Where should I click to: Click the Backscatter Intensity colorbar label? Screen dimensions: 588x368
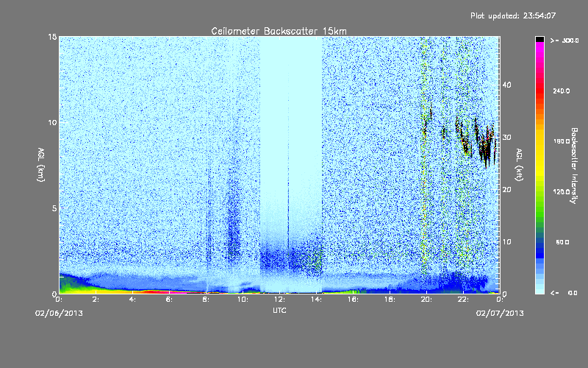[574, 166]
